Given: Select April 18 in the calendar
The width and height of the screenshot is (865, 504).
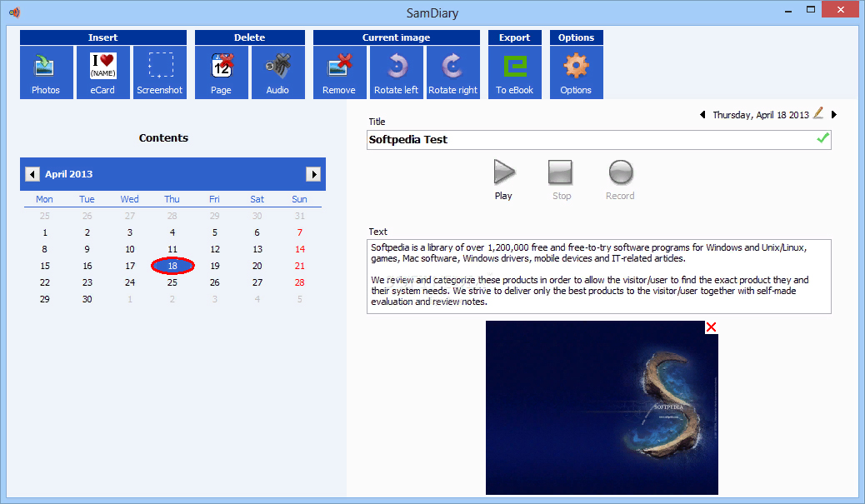Looking at the screenshot, I should [x=172, y=266].
